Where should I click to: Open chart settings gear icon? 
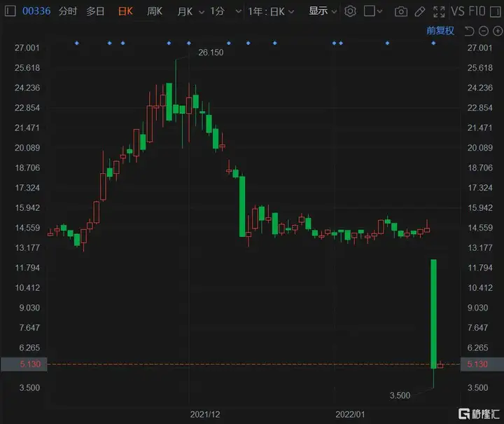[x=351, y=11]
